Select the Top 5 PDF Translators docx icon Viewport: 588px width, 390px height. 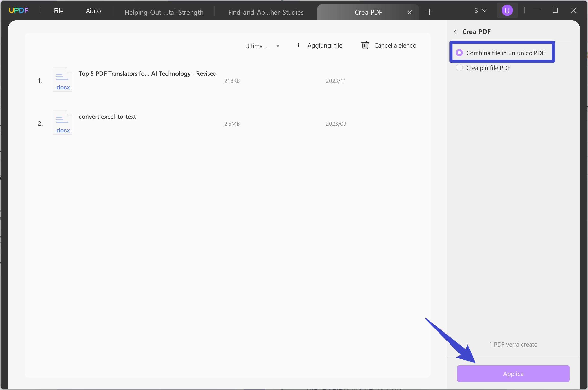[x=62, y=80]
